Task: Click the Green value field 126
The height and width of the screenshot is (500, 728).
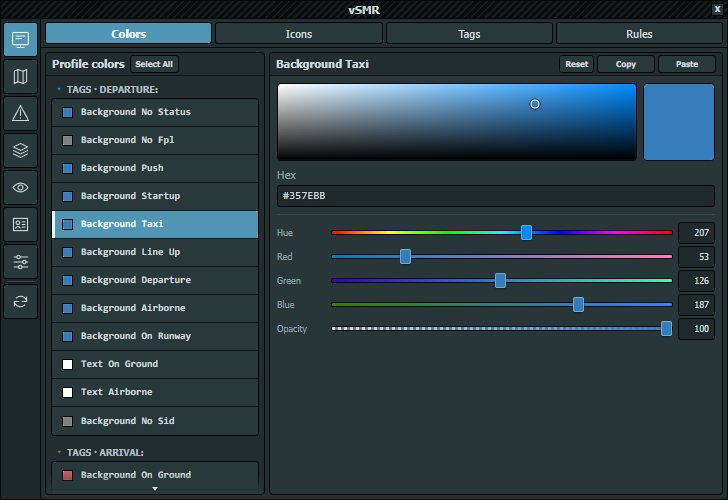Action: coord(696,281)
